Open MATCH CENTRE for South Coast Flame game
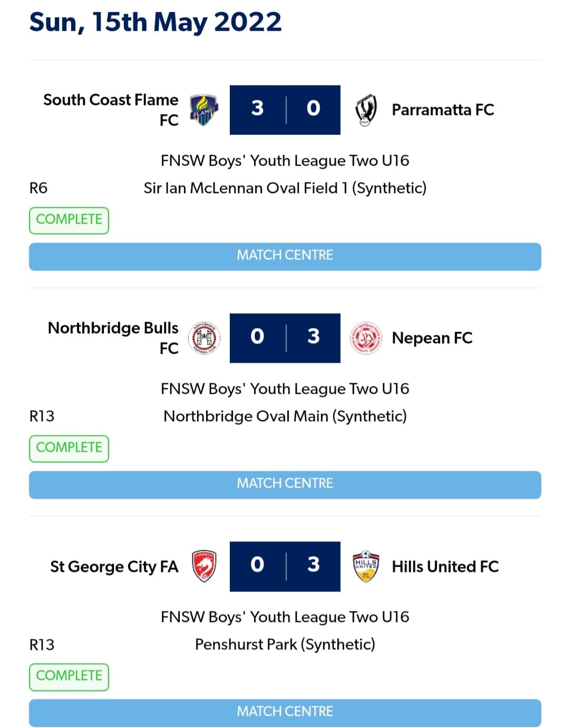The width and height of the screenshot is (566, 728). click(x=285, y=256)
